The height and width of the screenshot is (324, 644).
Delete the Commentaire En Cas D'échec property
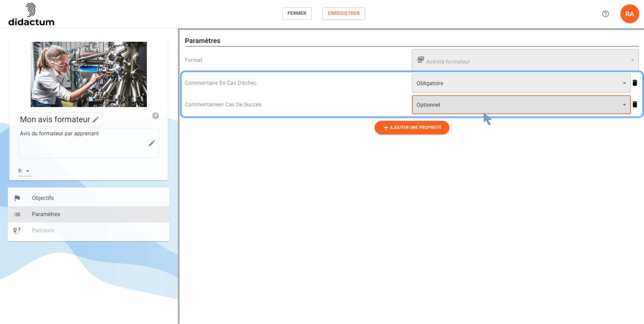635,83
